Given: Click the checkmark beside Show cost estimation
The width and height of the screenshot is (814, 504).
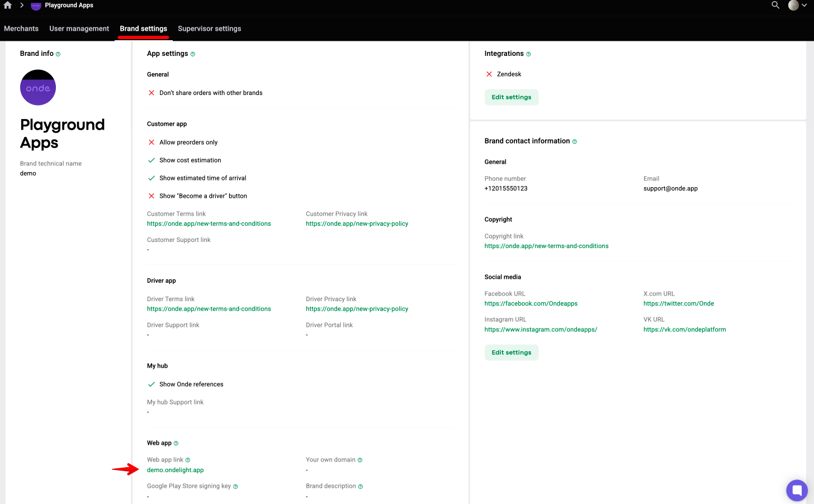Looking at the screenshot, I should (x=152, y=160).
